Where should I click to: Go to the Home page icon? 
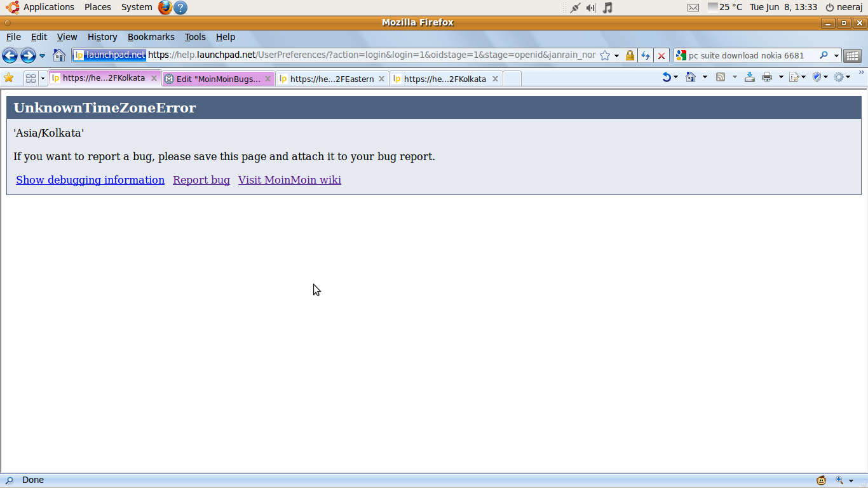tap(58, 55)
